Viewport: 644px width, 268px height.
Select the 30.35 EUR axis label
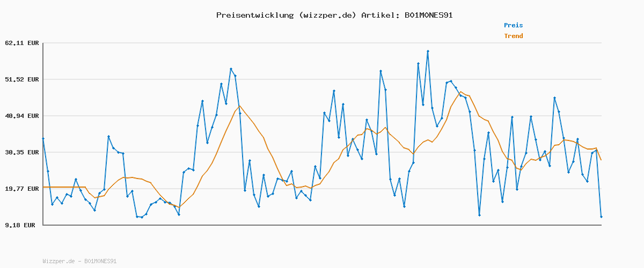[x=22, y=152]
